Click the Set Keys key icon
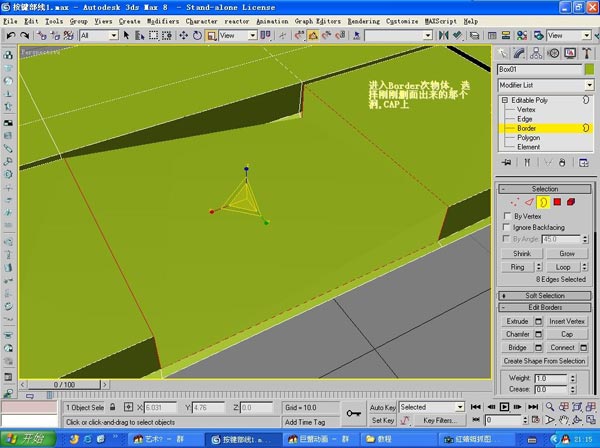 coord(353,414)
